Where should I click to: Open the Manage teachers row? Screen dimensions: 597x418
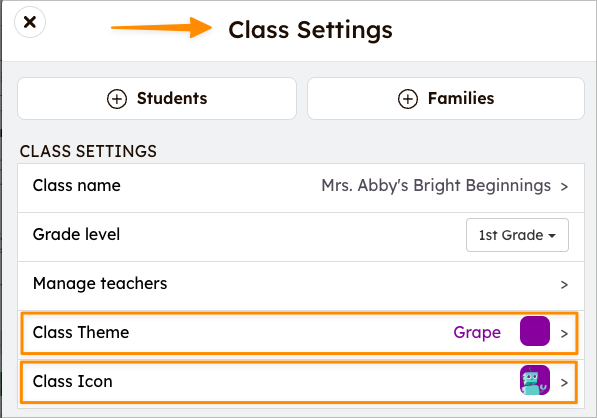pyautogui.click(x=301, y=286)
